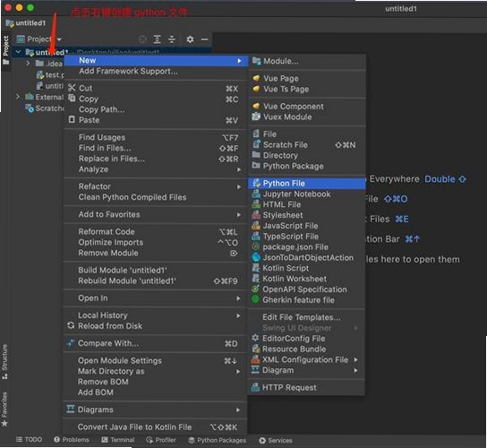Hide the Project panel with the minus icon
This screenshot has width=487, height=448.
[x=204, y=39]
